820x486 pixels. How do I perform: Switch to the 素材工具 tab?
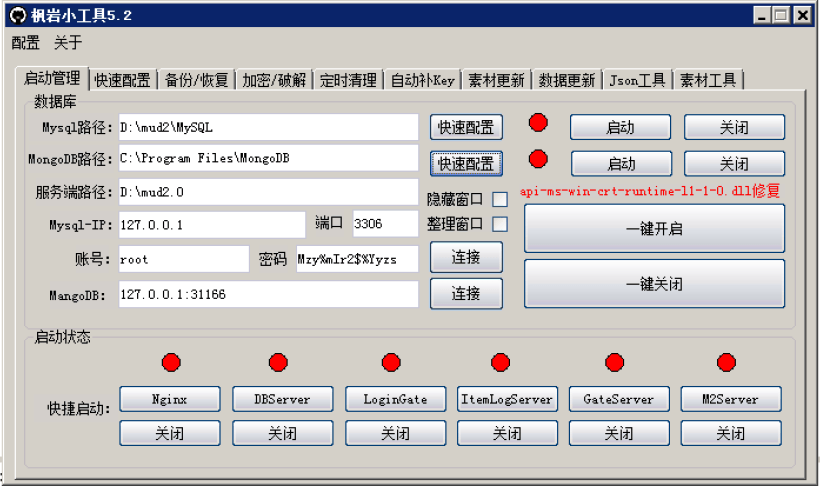708,80
